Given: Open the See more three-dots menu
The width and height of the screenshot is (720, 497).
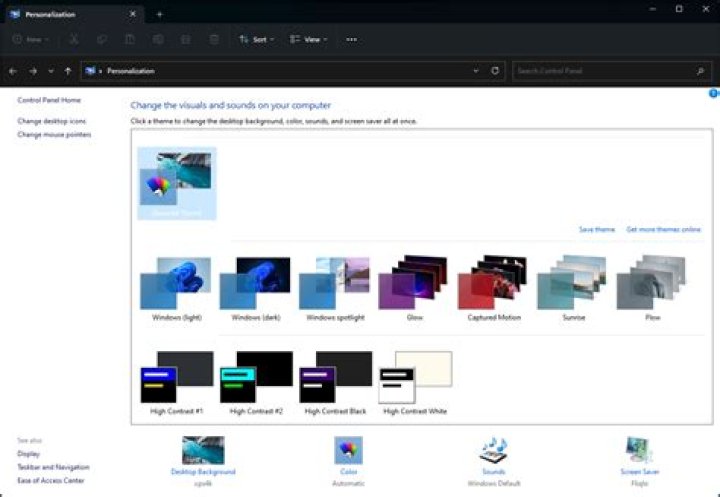Looking at the screenshot, I should (x=351, y=40).
